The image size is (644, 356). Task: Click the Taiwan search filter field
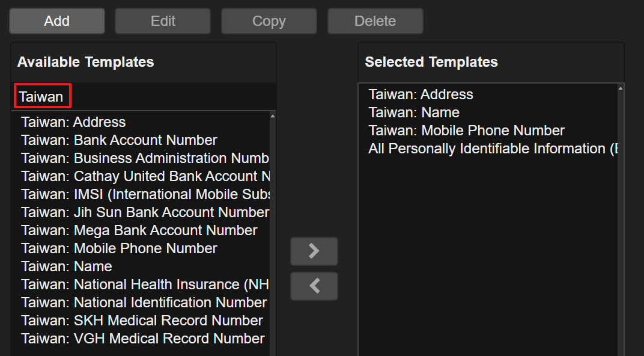[x=143, y=97]
